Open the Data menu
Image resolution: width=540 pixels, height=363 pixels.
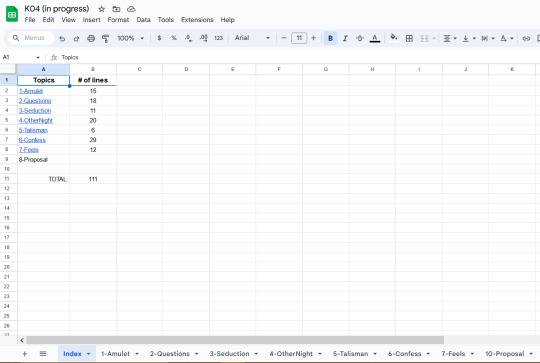(143, 20)
